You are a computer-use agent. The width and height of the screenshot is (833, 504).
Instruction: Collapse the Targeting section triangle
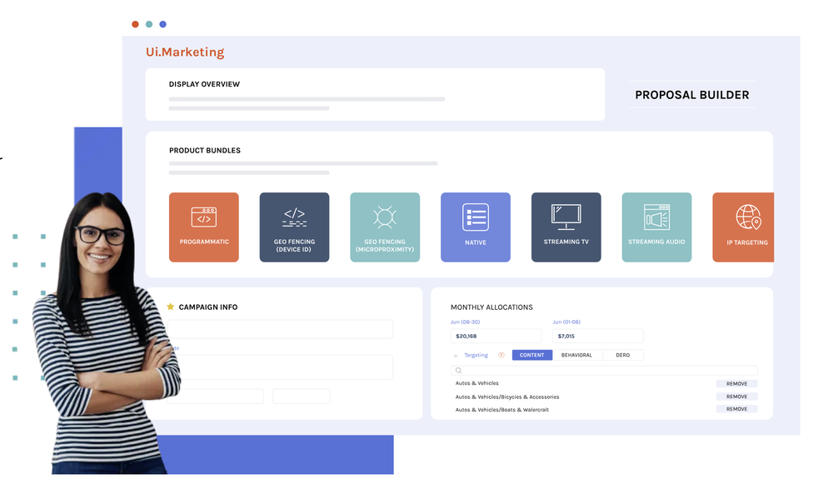456,355
